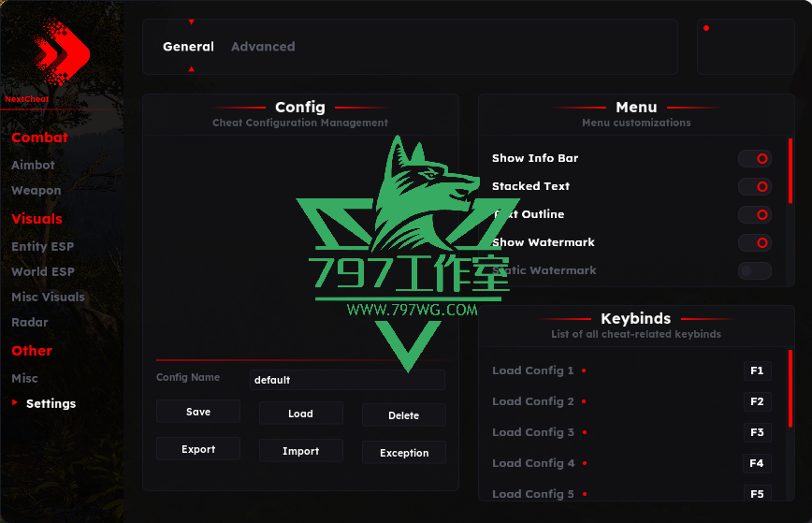This screenshot has width=812, height=523.
Task: Click the red arrow marker beside Settings
Action: [x=15, y=402]
